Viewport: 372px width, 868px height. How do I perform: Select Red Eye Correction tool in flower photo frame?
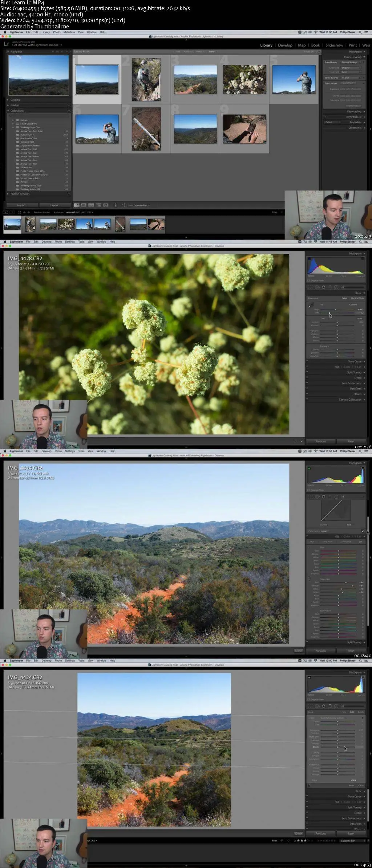pos(323,287)
